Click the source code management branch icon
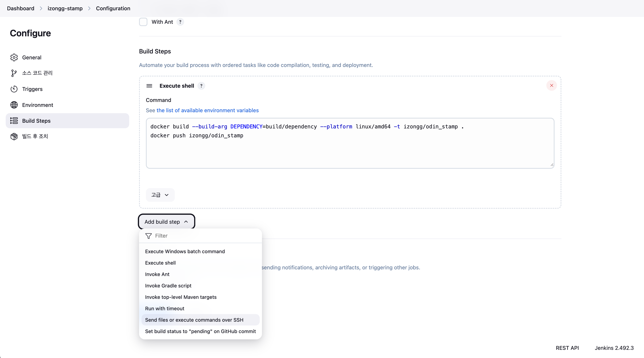644x358 pixels. [14, 73]
